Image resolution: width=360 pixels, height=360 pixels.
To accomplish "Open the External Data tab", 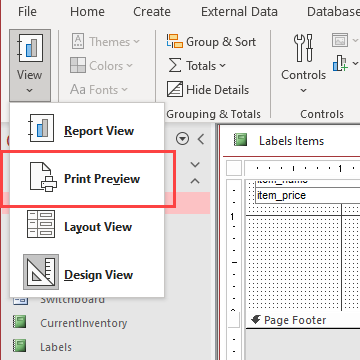I will pos(239,12).
